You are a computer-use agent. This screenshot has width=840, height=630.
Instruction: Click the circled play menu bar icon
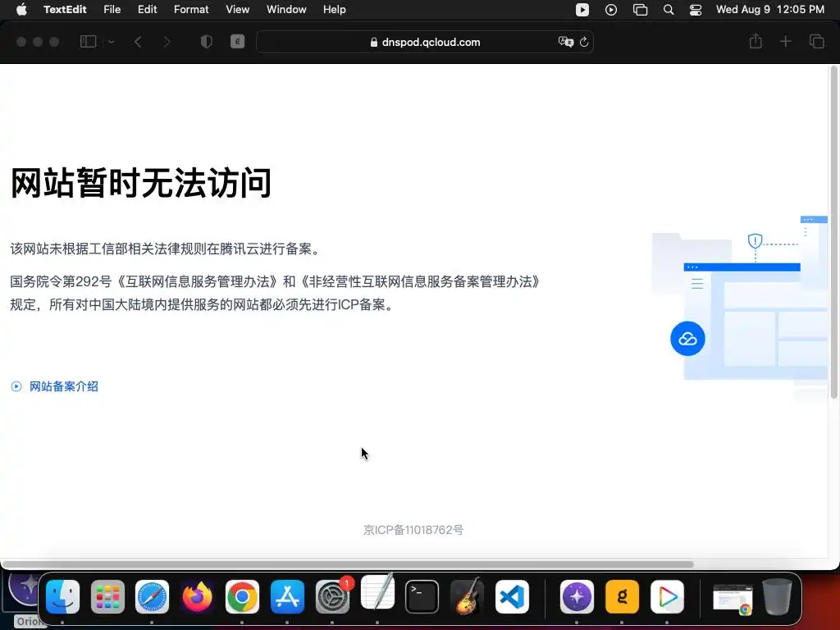tap(610, 10)
